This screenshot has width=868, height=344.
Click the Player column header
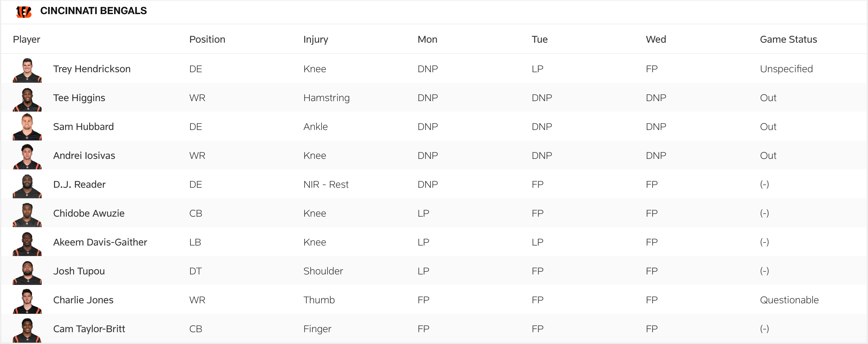[x=26, y=39]
